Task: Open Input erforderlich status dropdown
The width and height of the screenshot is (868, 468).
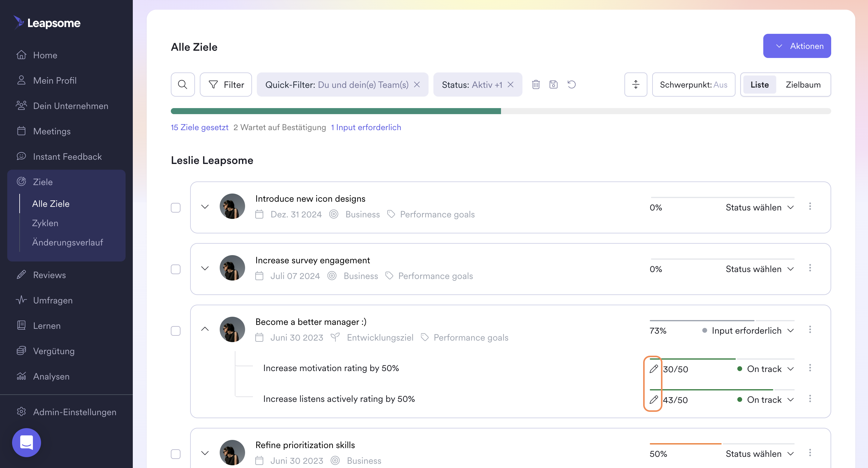Action: (748, 331)
